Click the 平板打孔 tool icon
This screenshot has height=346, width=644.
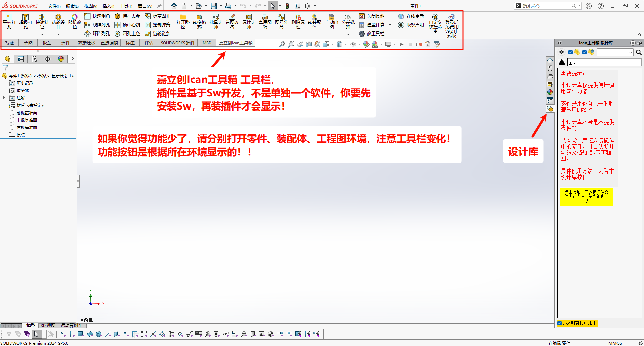pos(9,17)
